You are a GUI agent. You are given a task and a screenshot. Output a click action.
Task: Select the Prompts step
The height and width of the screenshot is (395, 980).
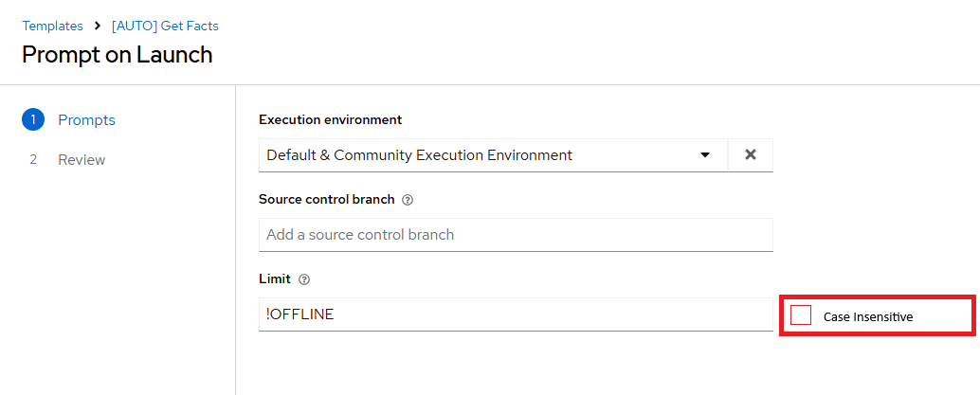(86, 120)
